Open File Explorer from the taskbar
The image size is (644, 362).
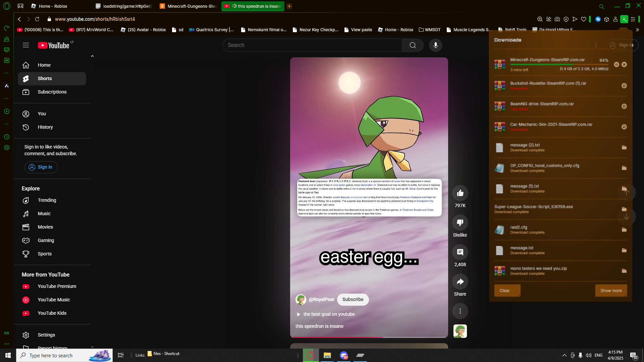point(327,355)
